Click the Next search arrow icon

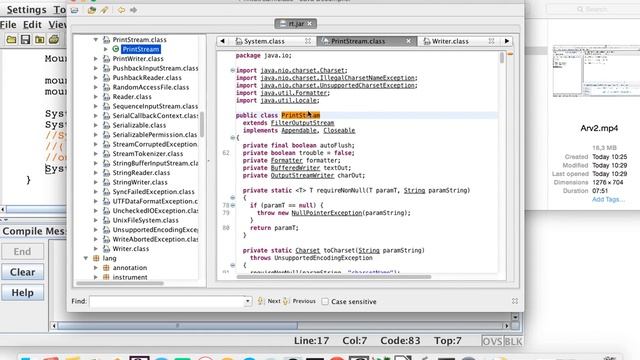[x=260, y=301]
